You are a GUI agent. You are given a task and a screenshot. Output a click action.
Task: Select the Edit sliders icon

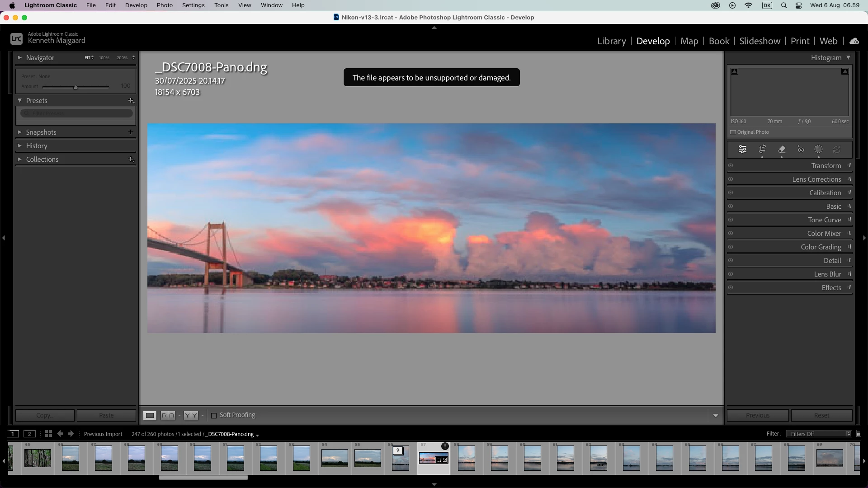(x=742, y=149)
